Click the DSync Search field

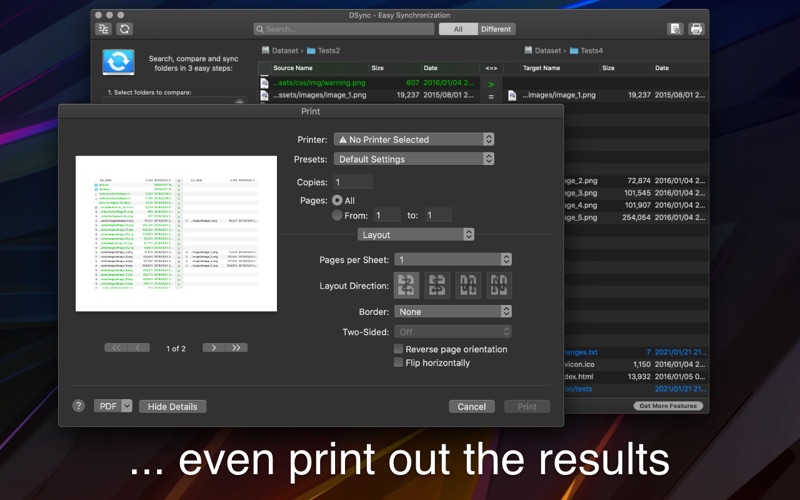pos(344,29)
